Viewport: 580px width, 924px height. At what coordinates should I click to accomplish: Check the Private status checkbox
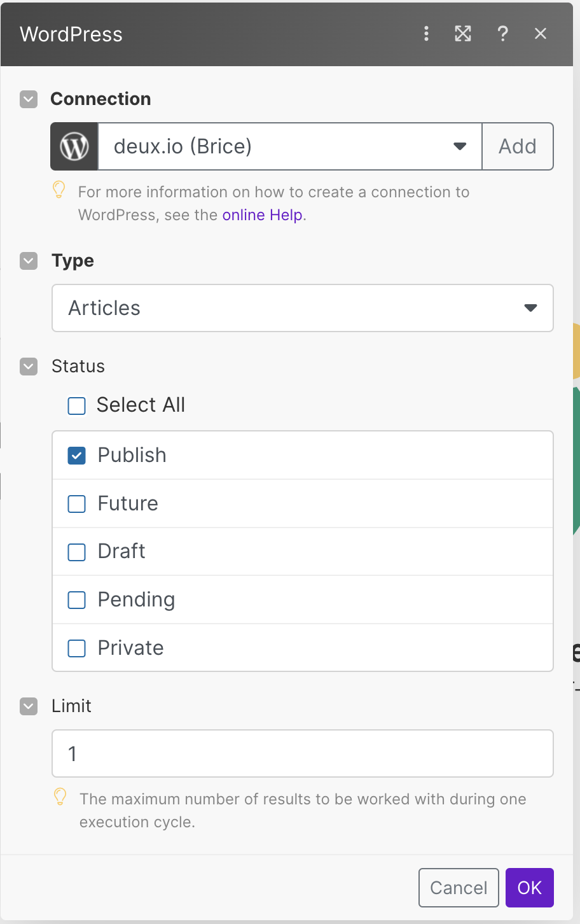coord(77,648)
